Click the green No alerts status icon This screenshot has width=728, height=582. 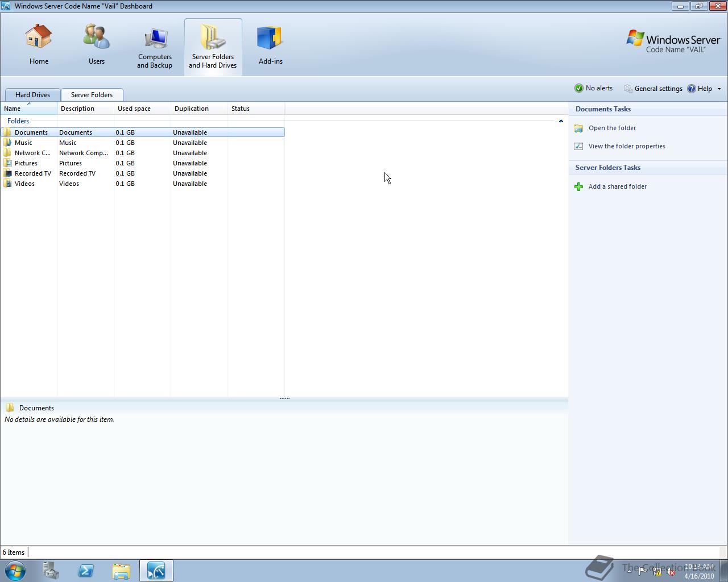(579, 88)
